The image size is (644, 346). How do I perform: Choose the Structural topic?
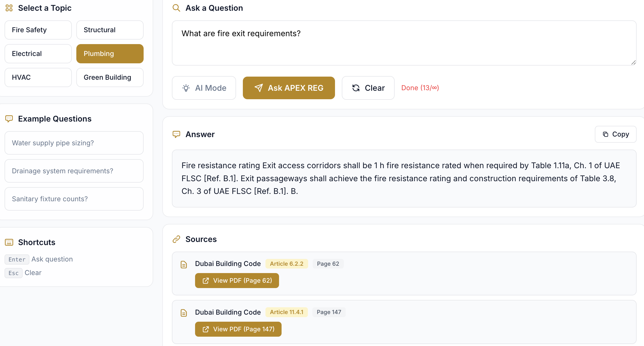(110, 30)
